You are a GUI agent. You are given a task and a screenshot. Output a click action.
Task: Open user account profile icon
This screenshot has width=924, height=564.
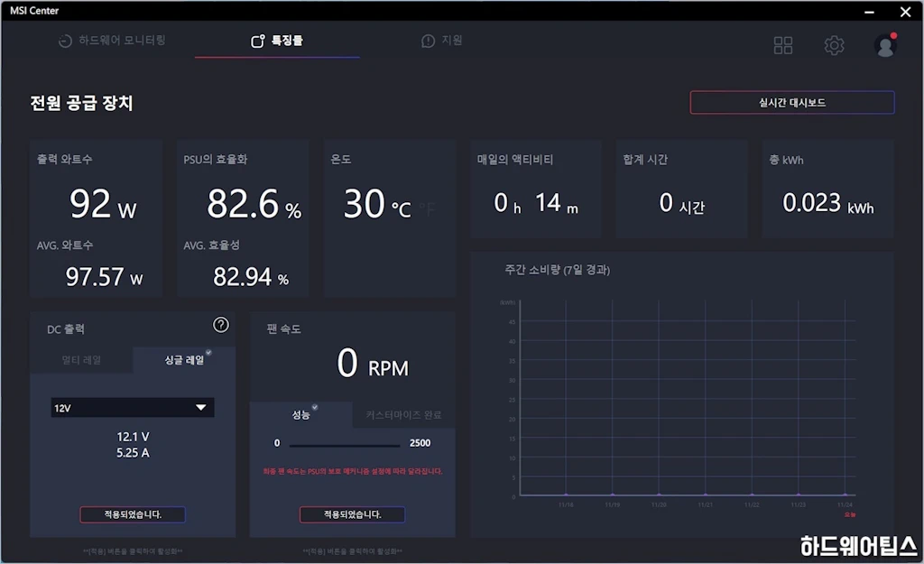(885, 45)
